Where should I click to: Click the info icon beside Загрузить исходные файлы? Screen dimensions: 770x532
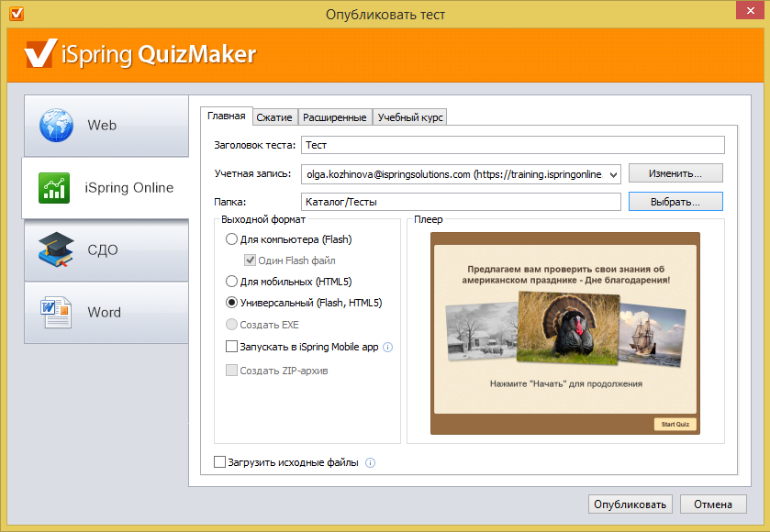click(x=370, y=463)
